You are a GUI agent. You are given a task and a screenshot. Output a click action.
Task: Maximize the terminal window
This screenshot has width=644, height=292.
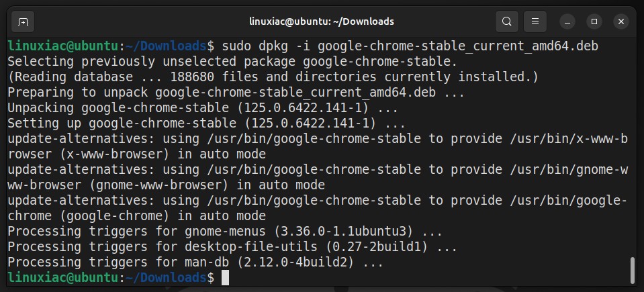tap(594, 21)
